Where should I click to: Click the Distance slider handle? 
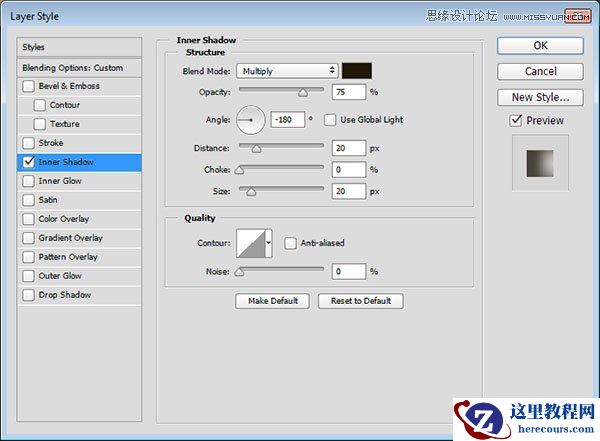256,149
